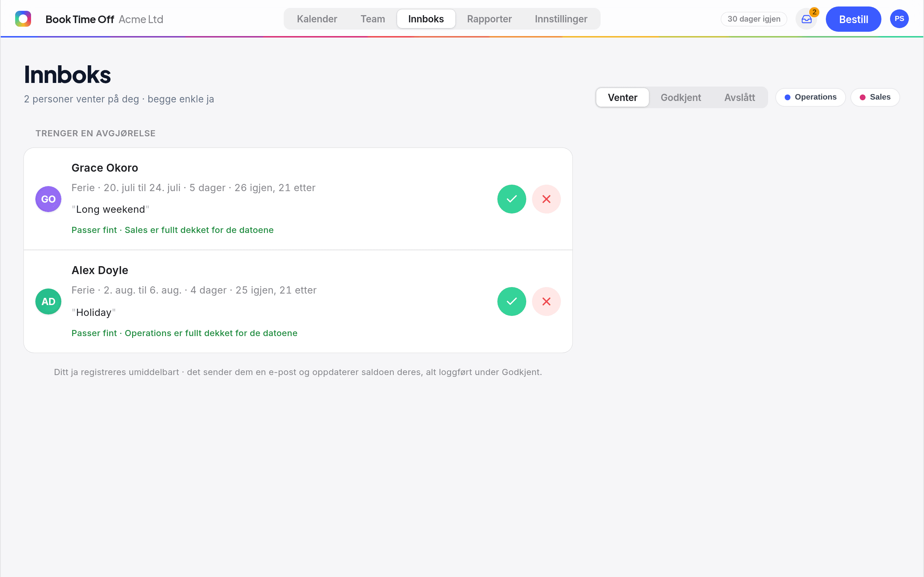Click Alex Doyle's AD avatar
This screenshot has height=577, width=924.
48,301
